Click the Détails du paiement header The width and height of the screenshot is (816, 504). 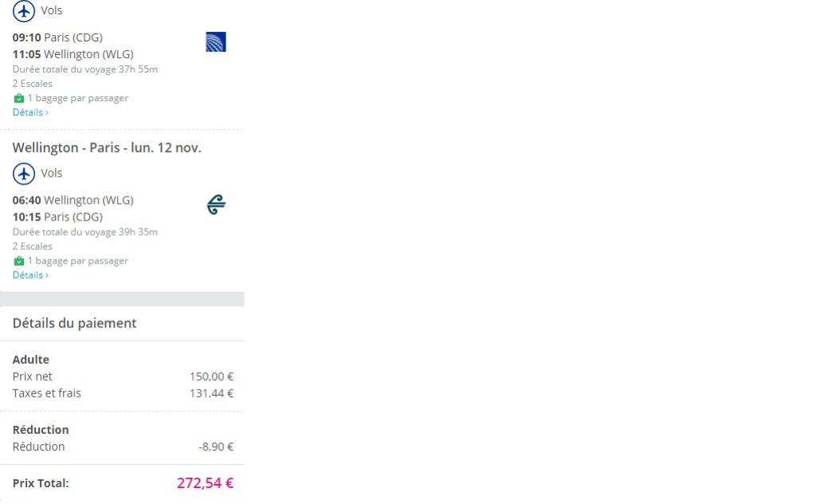coord(75,323)
